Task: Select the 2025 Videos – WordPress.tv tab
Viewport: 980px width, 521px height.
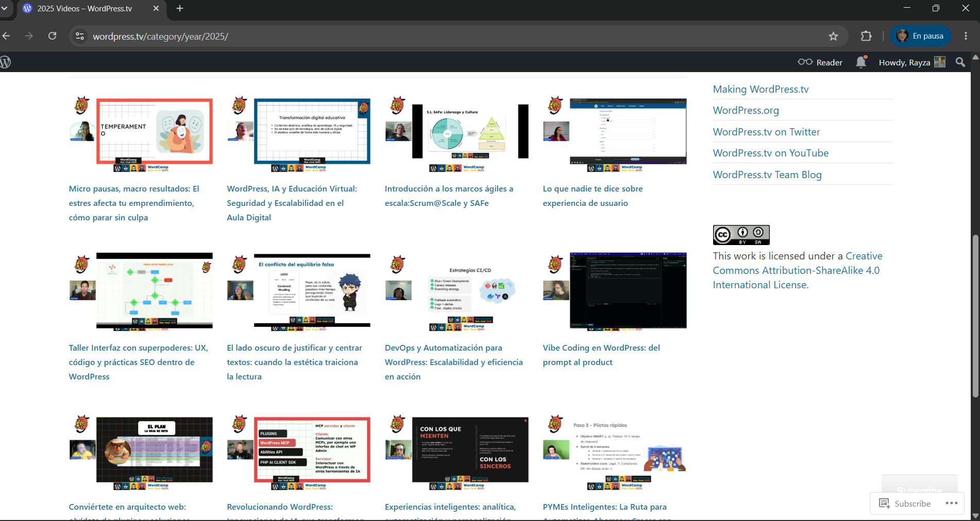Action: point(91,8)
